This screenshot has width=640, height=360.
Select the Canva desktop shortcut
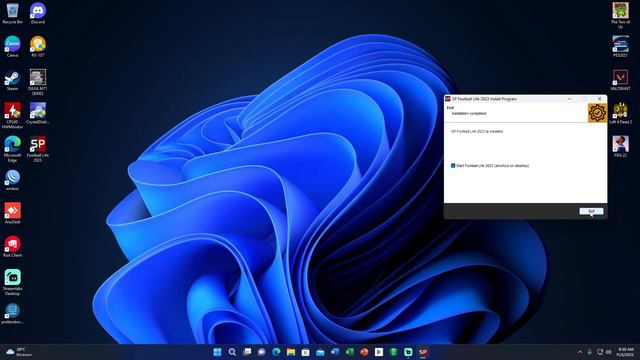13,46
